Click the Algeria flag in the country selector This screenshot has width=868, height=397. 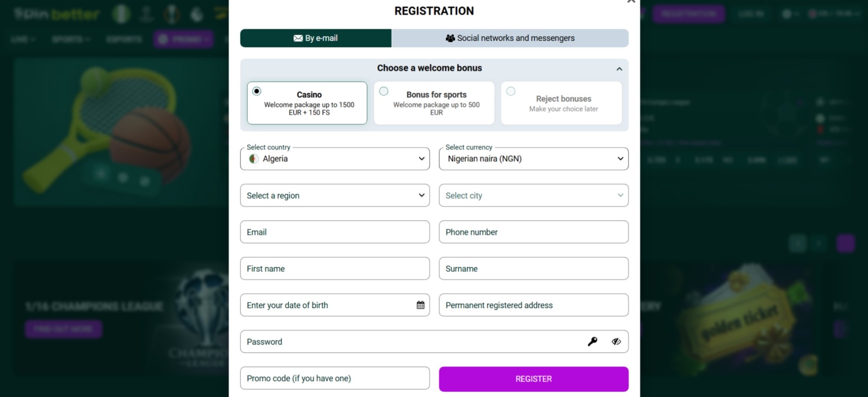click(254, 159)
